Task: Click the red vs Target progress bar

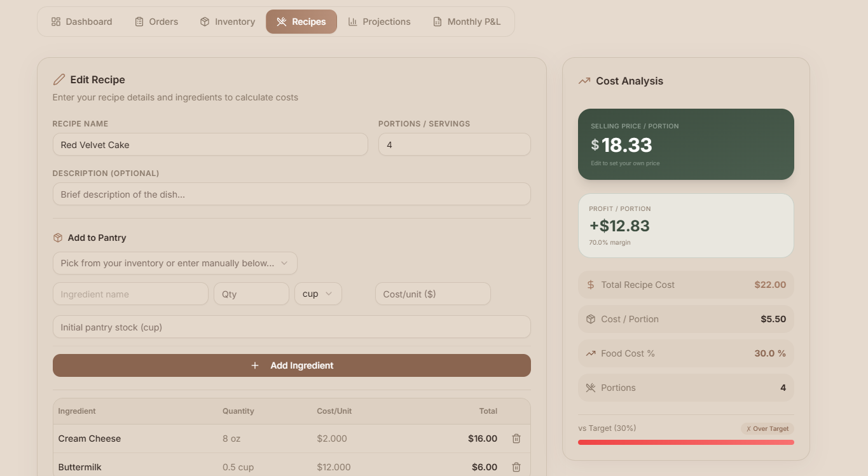Action: 685,442
